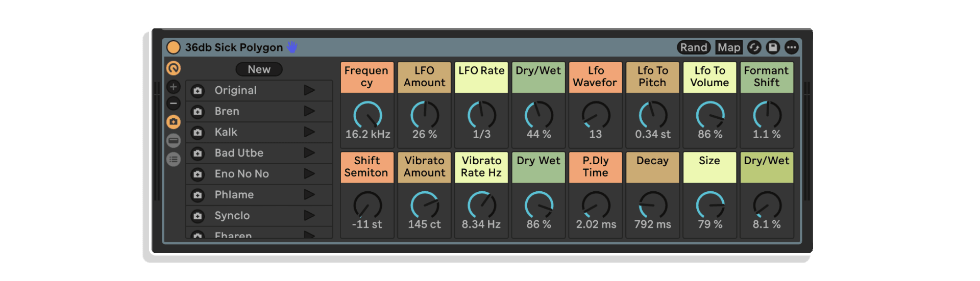Launch the Bad Utbe variation play arrow

pos(309,153)
